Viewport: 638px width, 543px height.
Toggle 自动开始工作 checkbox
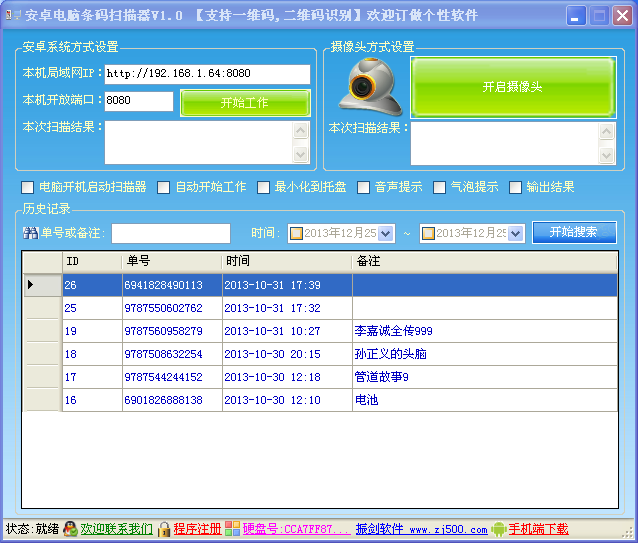[164, 188]
